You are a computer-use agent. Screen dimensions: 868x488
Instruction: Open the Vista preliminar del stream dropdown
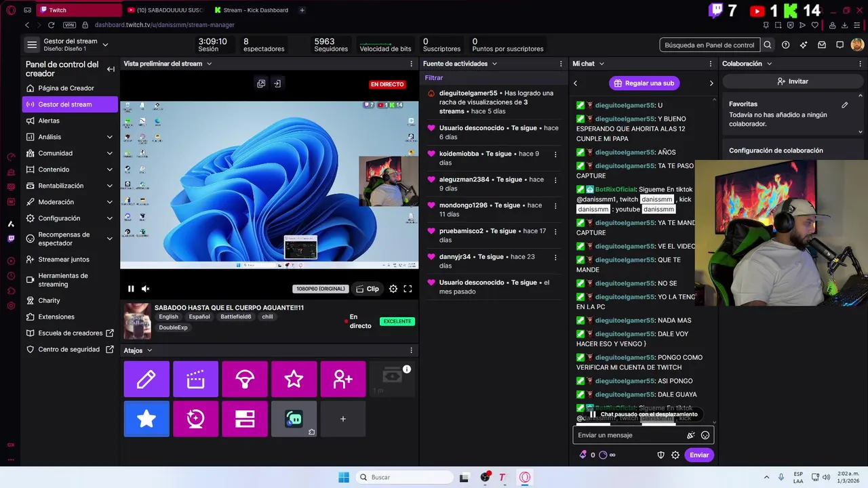[209, 64]
